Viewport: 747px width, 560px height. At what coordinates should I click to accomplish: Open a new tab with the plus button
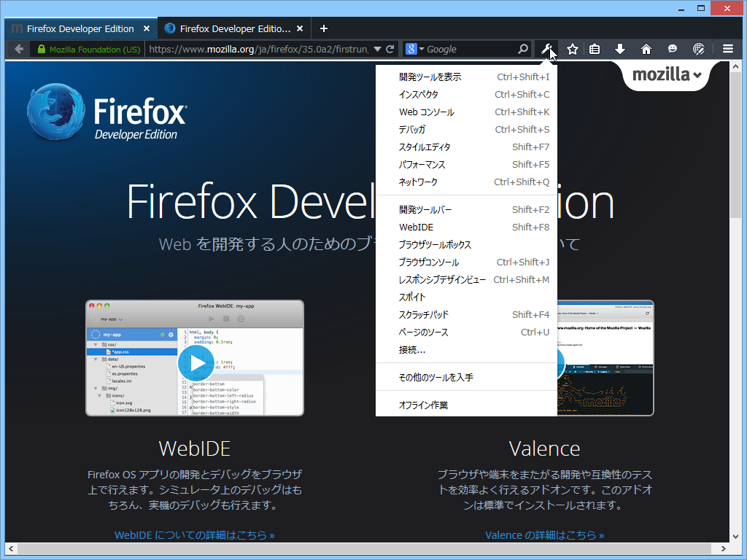pyautogui.click(x=323, y=28)
